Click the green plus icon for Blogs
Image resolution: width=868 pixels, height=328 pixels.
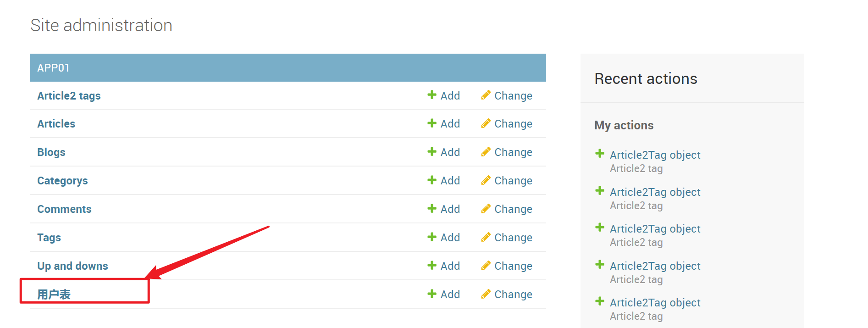pyautogui.click(x=431, y=152)
